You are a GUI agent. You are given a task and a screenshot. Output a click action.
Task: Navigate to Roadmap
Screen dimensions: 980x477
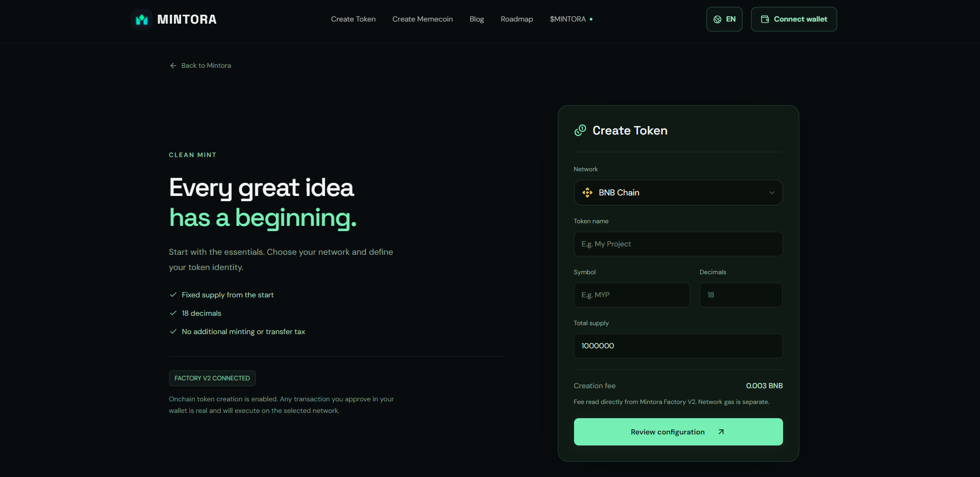[517, 19]
